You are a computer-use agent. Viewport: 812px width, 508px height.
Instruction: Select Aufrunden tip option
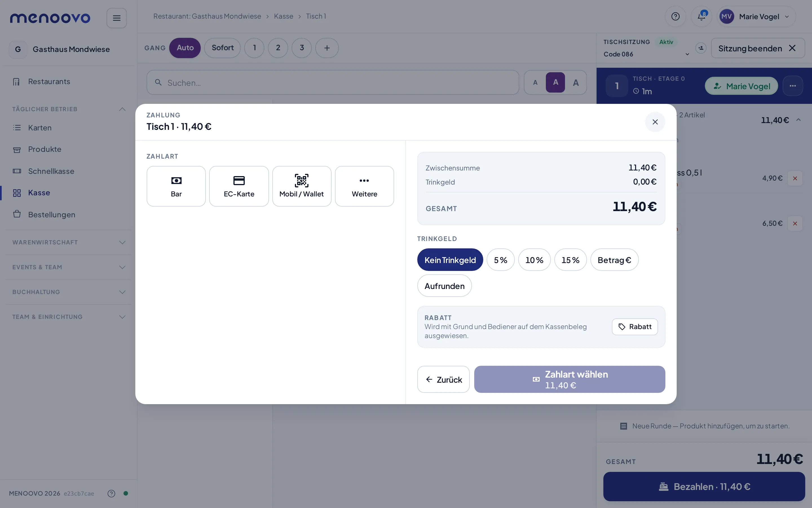click(x=444, y=286)
